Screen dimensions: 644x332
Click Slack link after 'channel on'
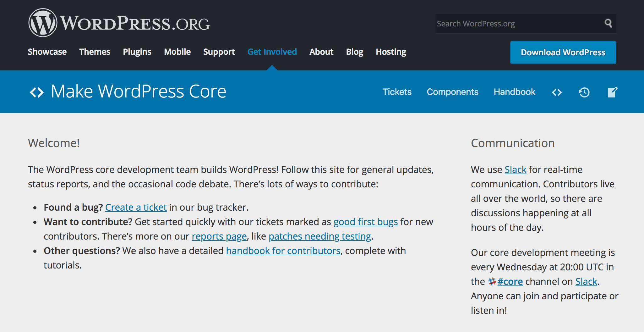point(586,281)
